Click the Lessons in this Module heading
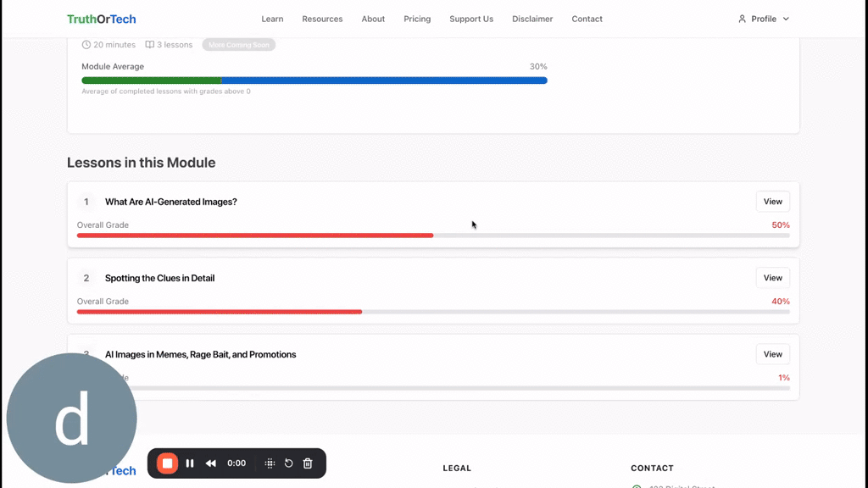Screen dimensions: 868x488 click(142, 163)
